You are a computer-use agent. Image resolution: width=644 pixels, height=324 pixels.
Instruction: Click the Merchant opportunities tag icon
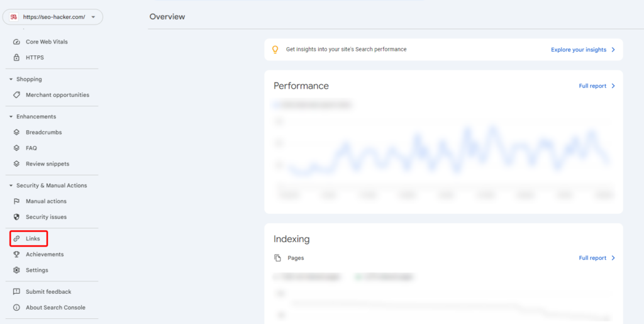[x=16, y=95]
